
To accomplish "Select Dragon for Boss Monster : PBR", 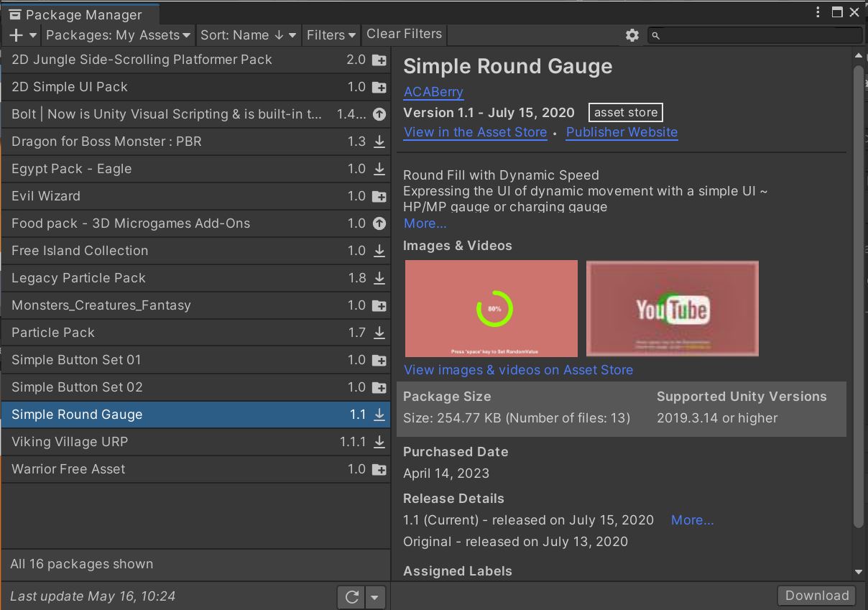I will click(195, 142).
